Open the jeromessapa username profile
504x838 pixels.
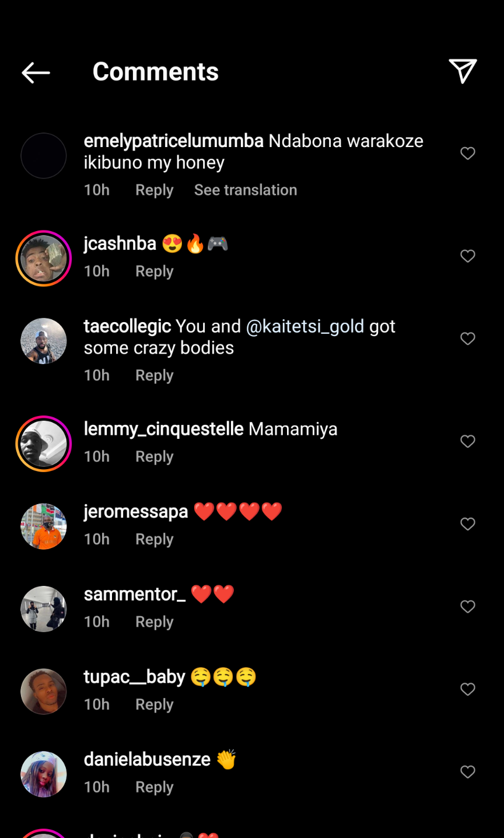click(136, 512)
